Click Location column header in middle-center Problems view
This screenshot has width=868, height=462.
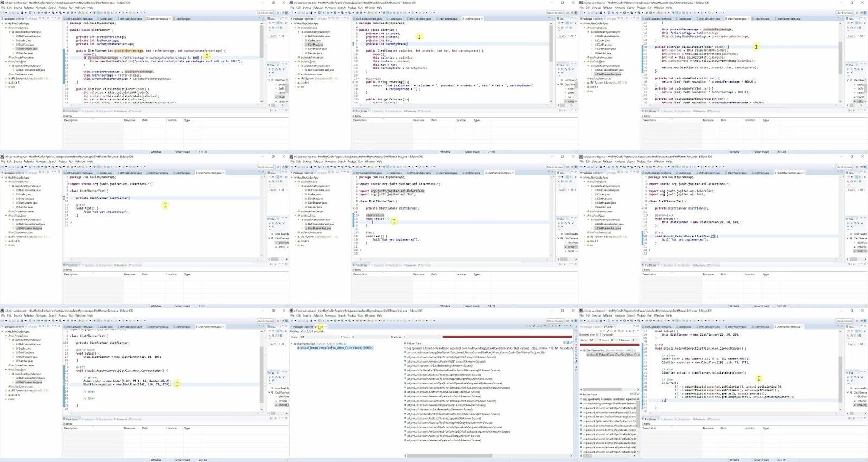point(461,274)
